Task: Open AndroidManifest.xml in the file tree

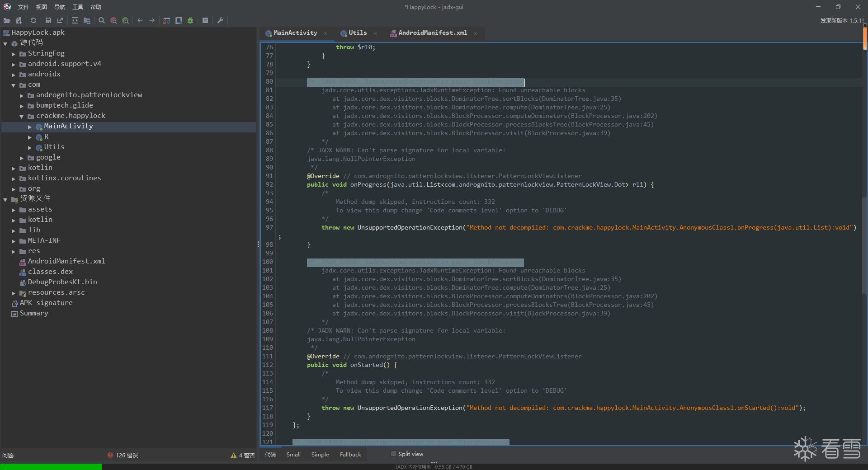Action: coord(66,261)
